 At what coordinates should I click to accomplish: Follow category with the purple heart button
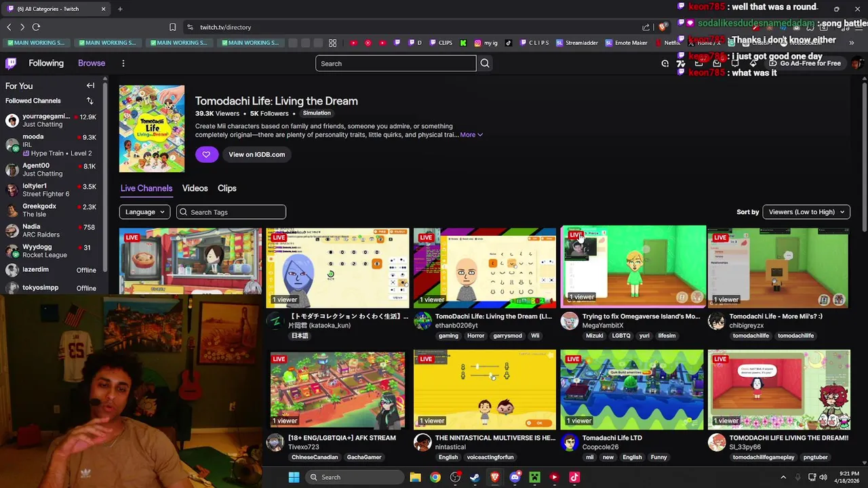(206, 155)
